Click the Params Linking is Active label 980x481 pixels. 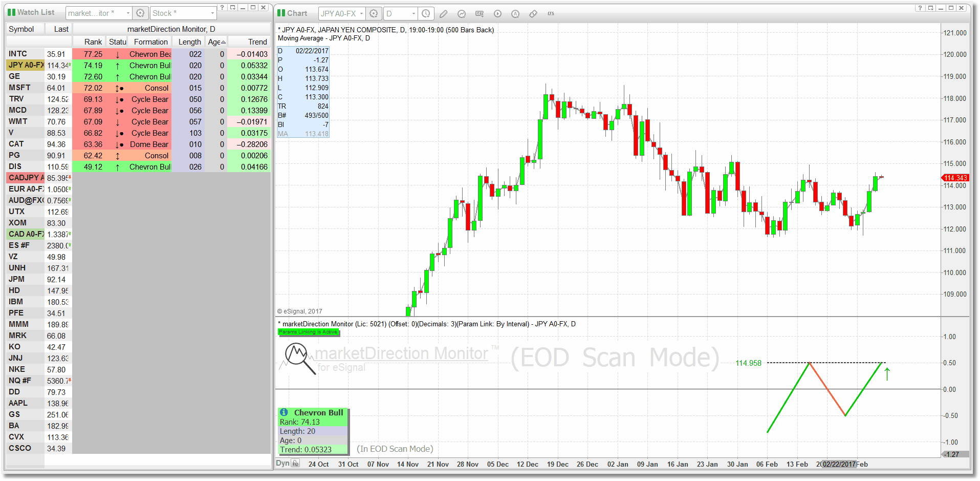coord(308,332)
